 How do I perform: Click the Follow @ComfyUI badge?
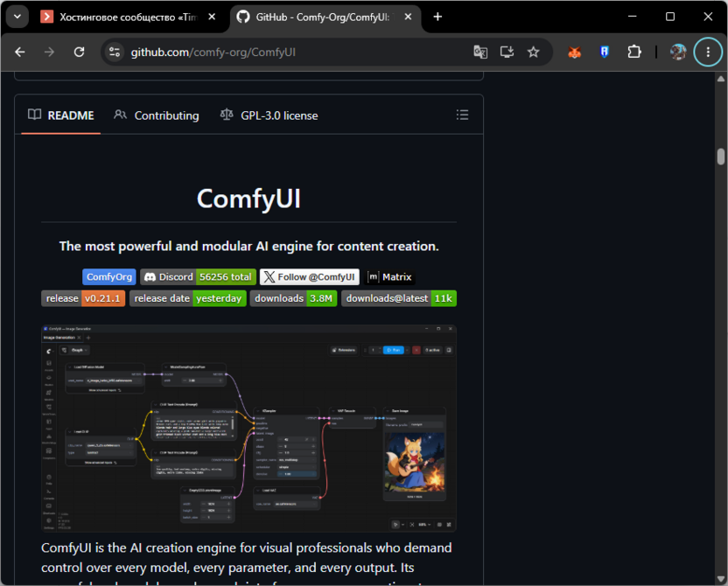[x=310, y=277]
